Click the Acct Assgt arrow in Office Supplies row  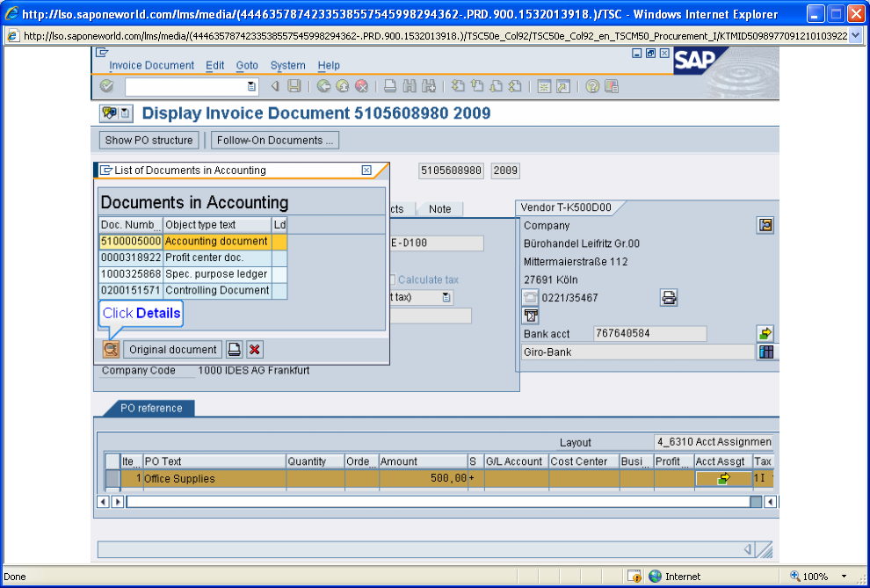[x=723, y=478]
